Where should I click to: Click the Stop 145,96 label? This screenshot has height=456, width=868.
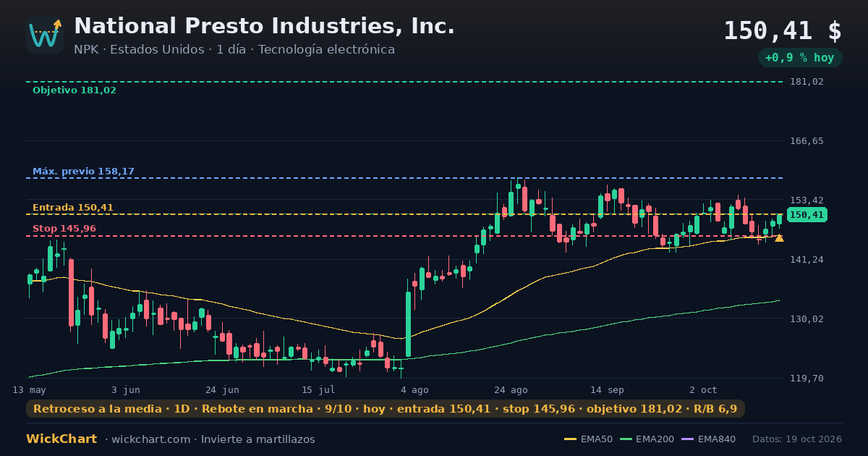pyautogui.click(x=64, y=229)
